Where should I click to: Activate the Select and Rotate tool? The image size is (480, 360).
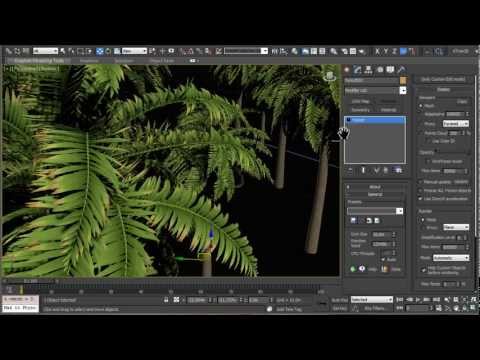(x=108, y=51)
